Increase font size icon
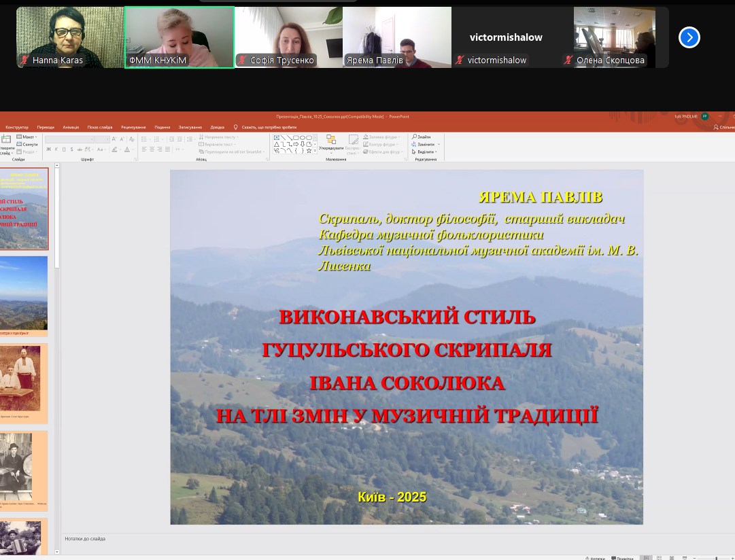Image resolution: width=735 pixels, height=560 pixels. pyautogui.click(x=114, y=139)
